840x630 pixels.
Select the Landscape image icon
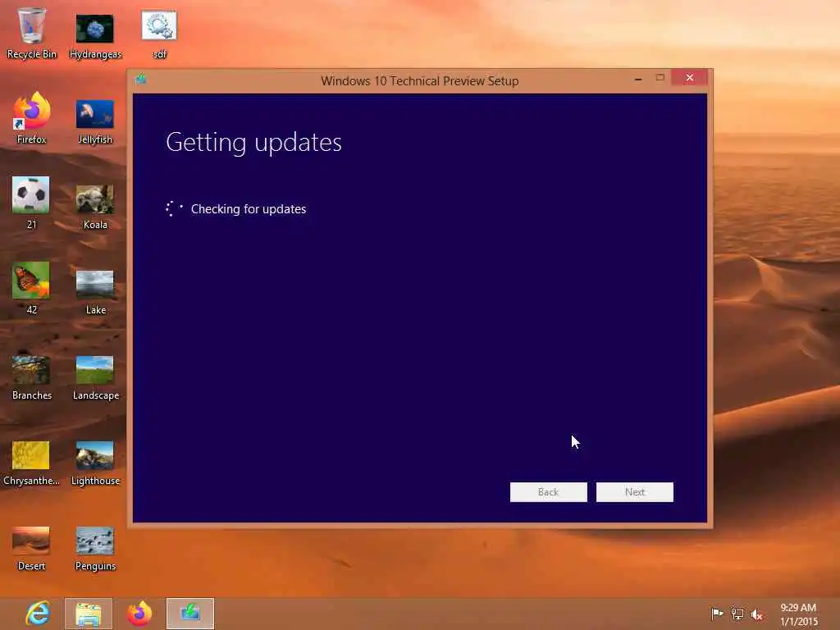[x=95, y=377]
